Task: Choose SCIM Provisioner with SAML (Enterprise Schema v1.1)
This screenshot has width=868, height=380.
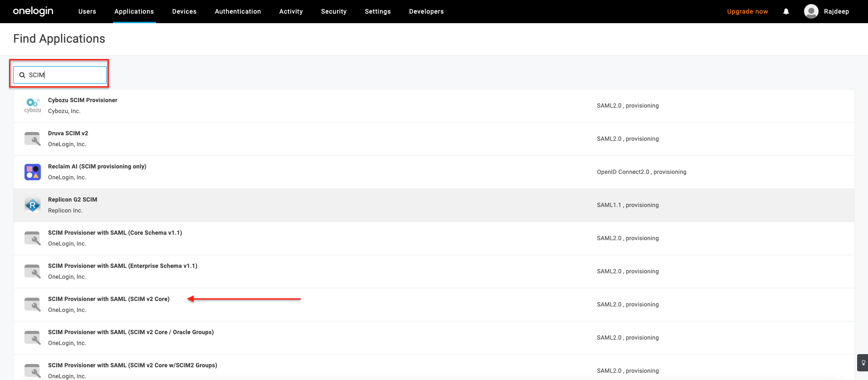Action: (122, 266)
